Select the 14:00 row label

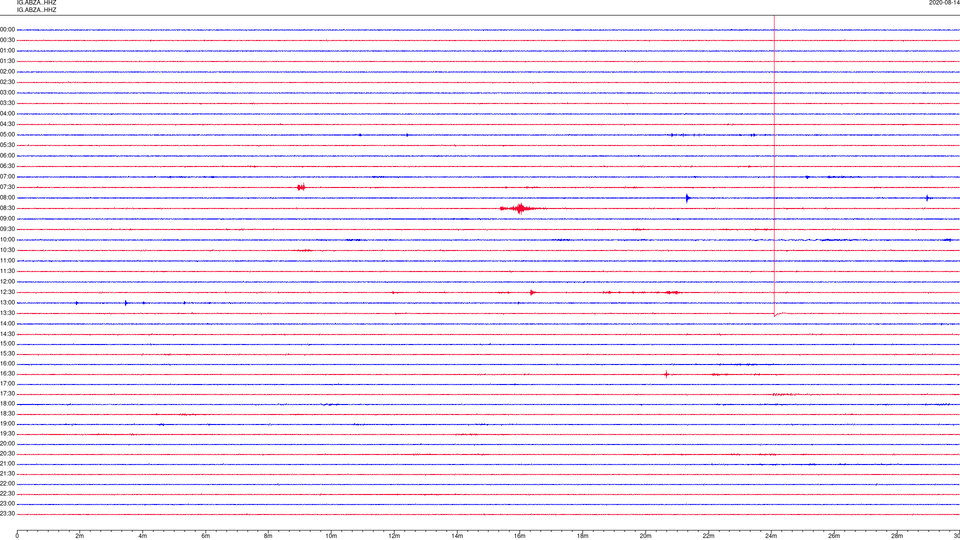pos(7,323)
